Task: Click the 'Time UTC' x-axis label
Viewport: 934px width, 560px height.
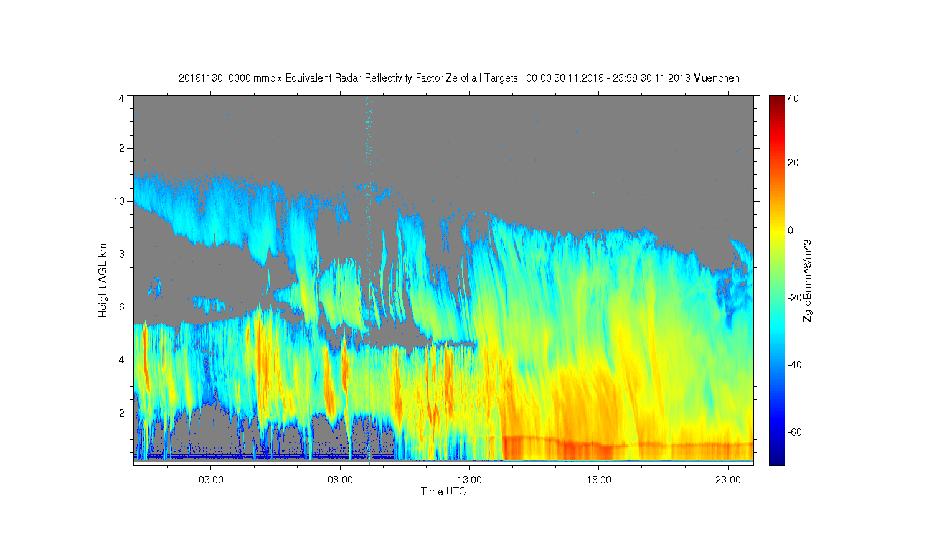Action: [x=443, y=492]
